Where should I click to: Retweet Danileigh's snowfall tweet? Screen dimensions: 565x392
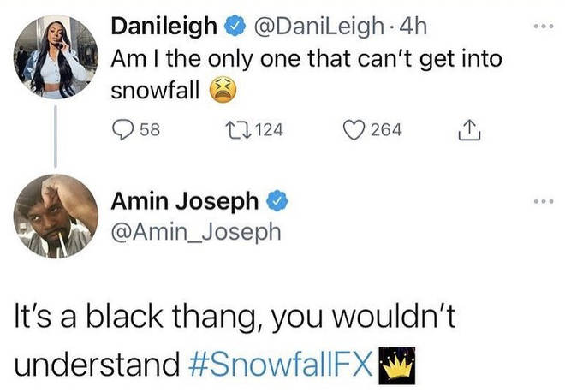pyautogui.click(x=238, y=130)
